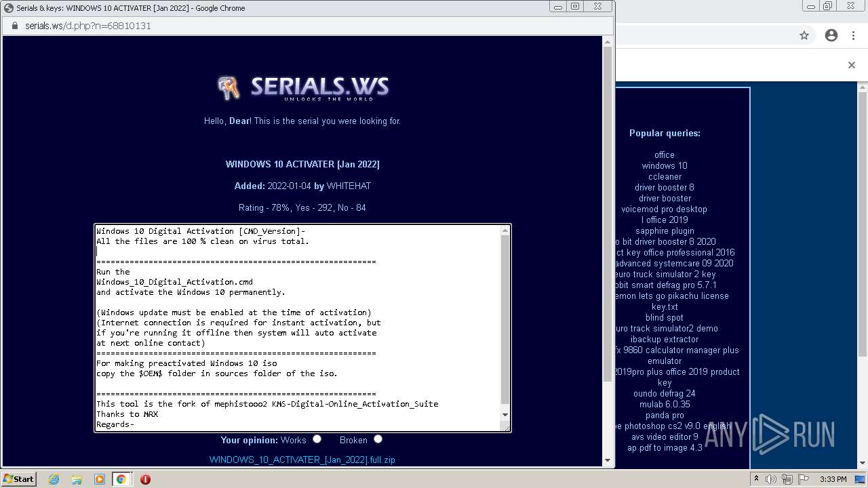Click the red stop-sign icon in taskbar

tap(145, 479)
